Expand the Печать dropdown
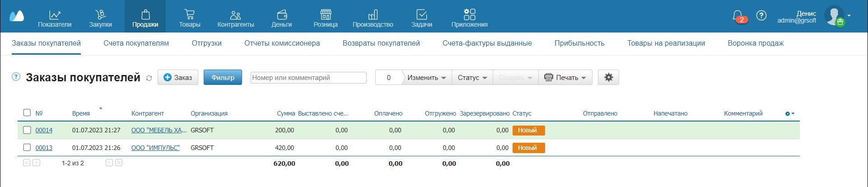The width and height of the screenshot is (868, 187). pyautogui.click(x=565, y=78)
